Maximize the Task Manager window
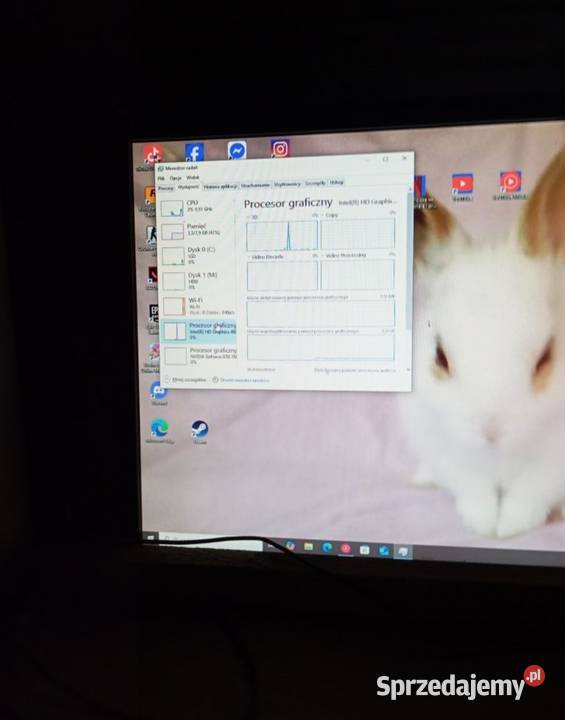The height and width of the screenshot is (720, 565). tap(385, 159)
